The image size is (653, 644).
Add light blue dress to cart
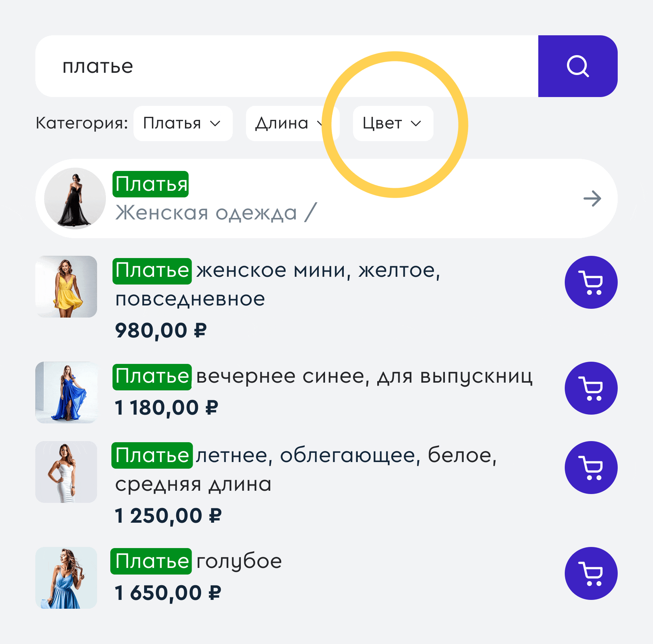pyautogui.click(x=590, y=573)
